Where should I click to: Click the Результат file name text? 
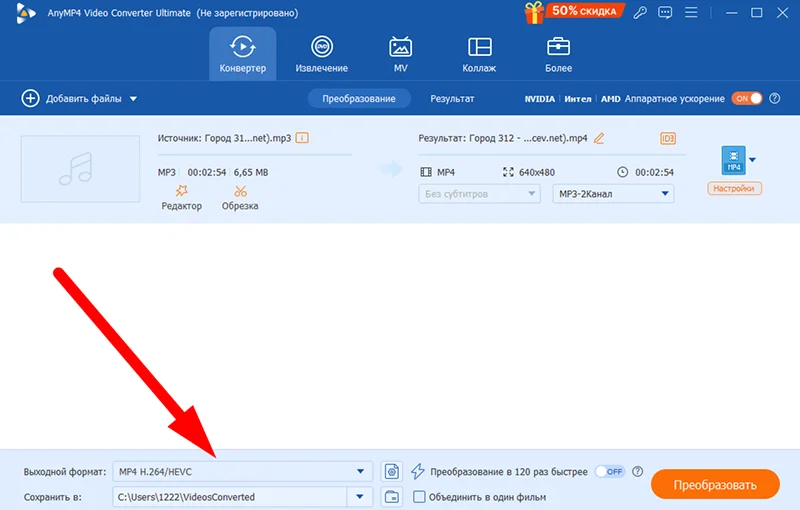coord(503,138)
